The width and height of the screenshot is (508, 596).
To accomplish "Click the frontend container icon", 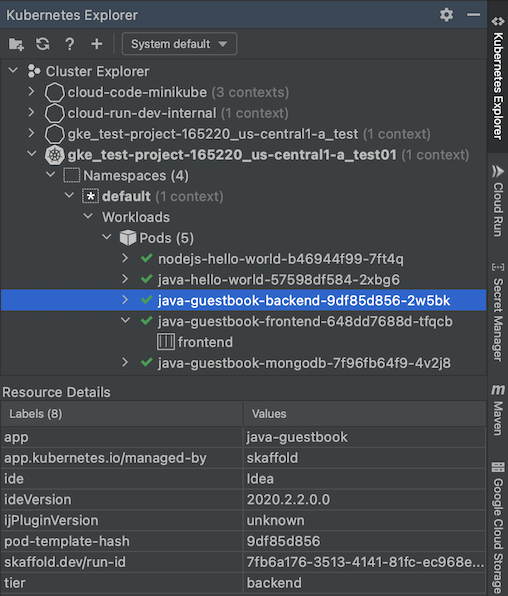I will click(166, 342).
